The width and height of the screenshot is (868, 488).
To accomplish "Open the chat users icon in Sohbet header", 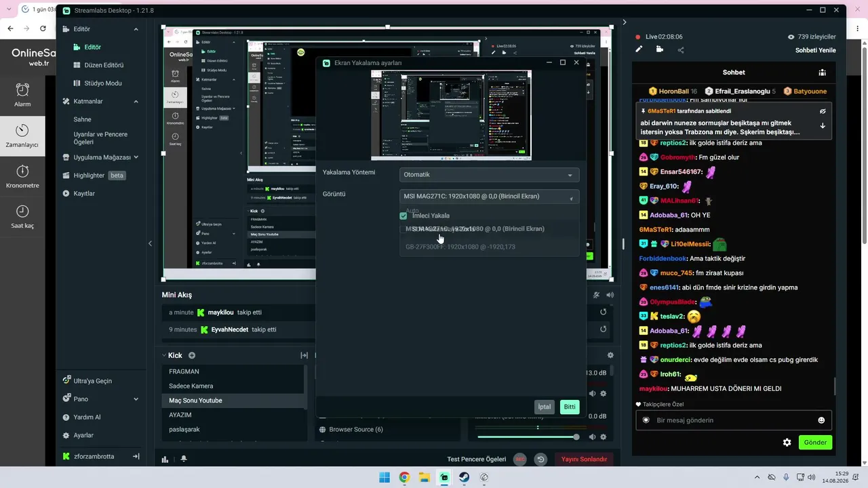I will point(822,73).
